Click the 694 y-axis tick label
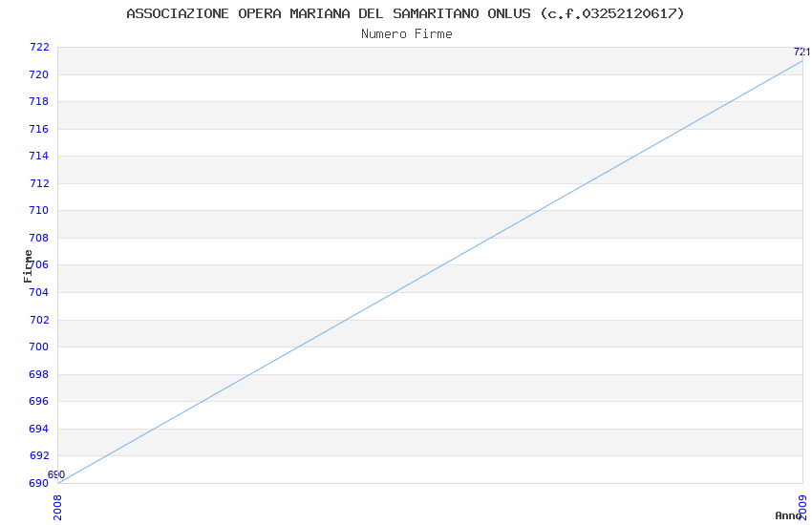 pyautogui.click(x=39, y=429)
